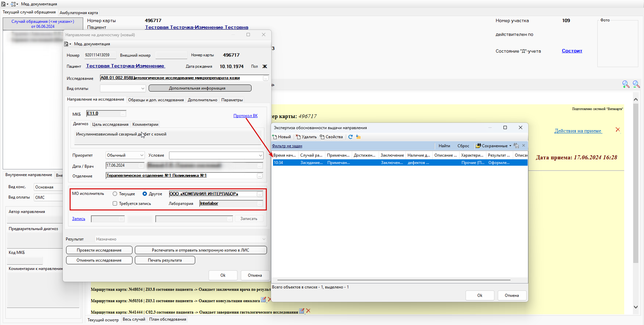Click the left magnifier icon in main window
Image resolution: width=644 pixels, height=325 pixels.
point(626,84)
